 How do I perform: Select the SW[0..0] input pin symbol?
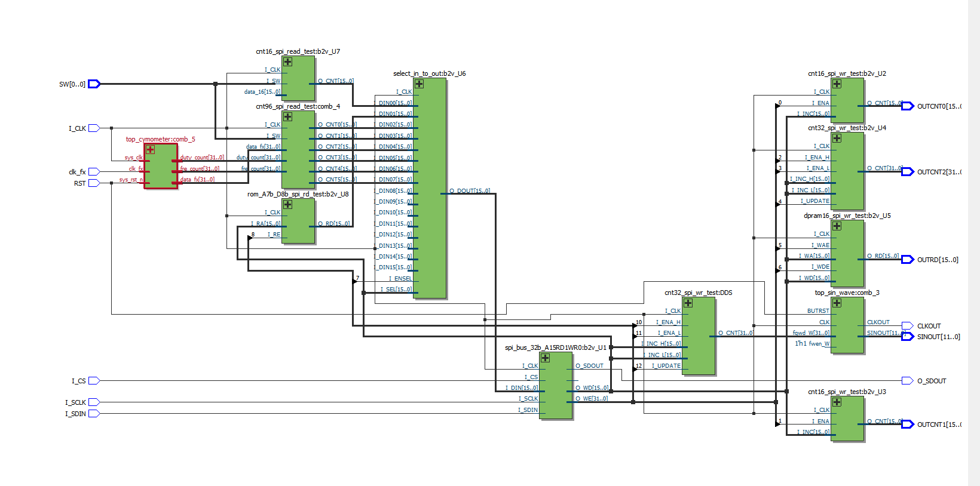[x=94, y=84]
